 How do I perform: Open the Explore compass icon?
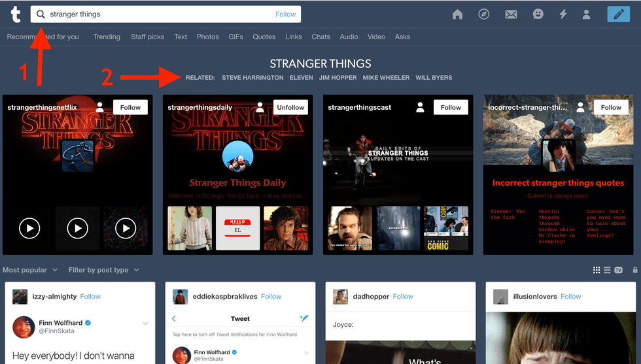coord(484,14)
